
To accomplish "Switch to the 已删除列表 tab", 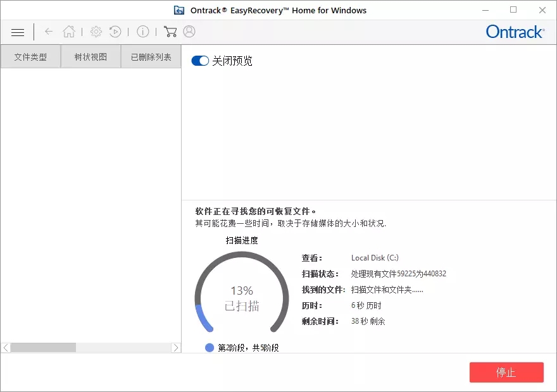I will coord(151,57).
